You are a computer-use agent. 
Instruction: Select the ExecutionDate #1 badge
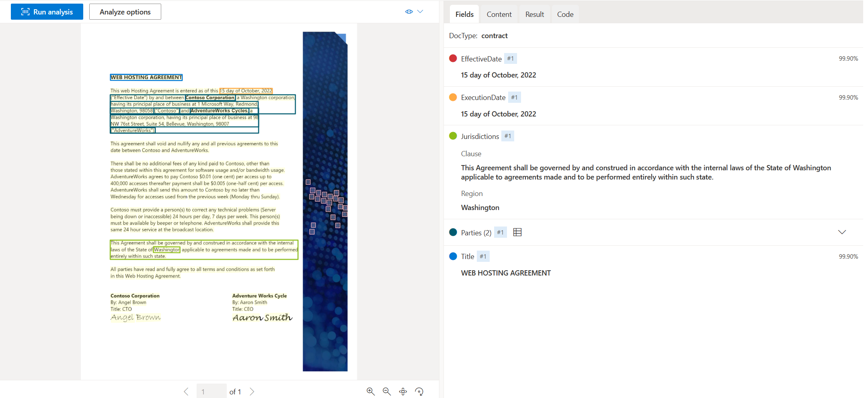tap(514, 97)
